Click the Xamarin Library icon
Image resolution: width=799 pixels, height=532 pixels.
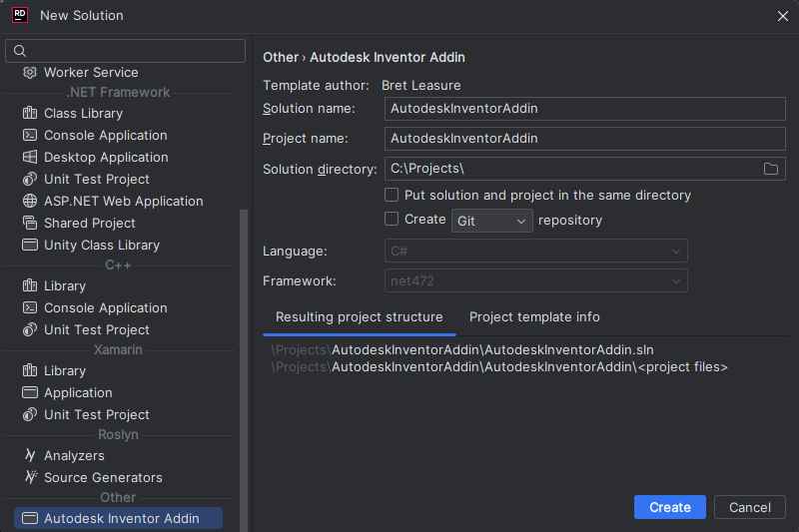[x=30, y=370]
